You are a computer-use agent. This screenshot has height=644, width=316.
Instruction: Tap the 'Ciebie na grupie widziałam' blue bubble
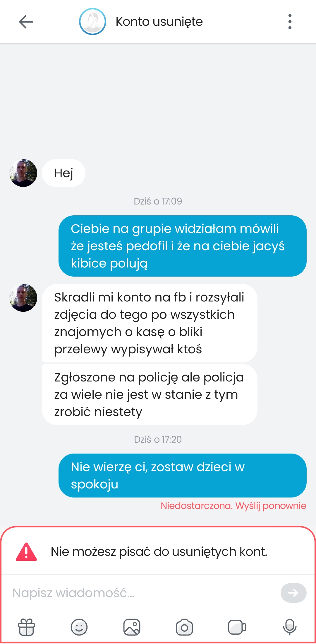click(183, 246)
